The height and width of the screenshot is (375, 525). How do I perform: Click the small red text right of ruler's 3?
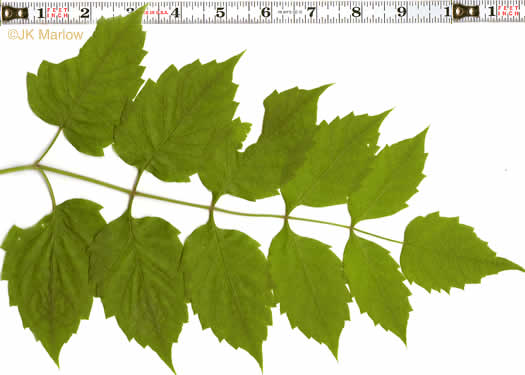(x=156, y=13)
